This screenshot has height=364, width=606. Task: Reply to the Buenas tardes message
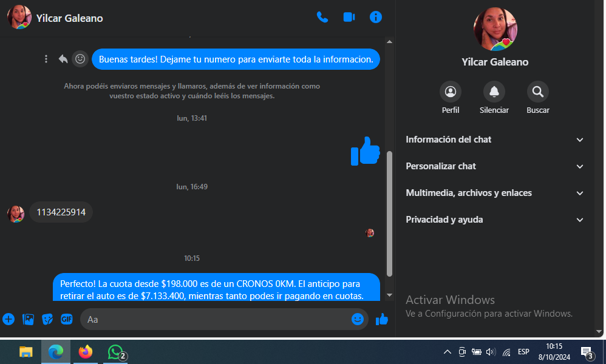point(63,59)
